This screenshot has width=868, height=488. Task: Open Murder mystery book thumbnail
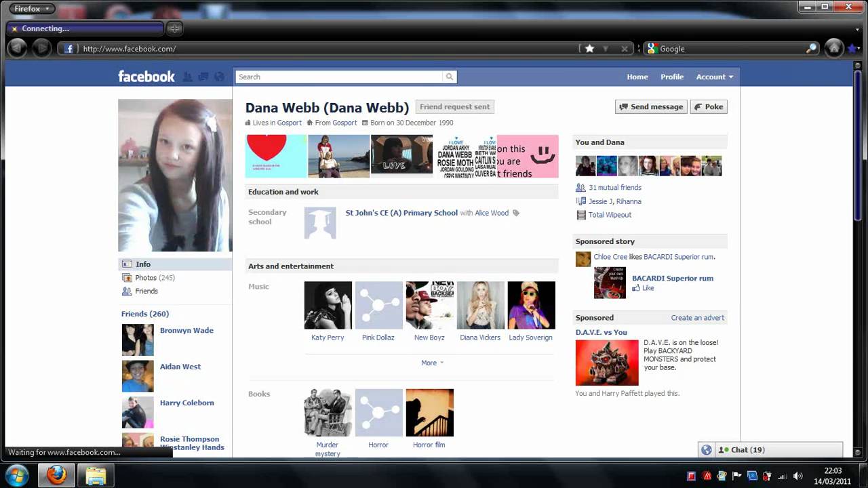tap(328, 413)
